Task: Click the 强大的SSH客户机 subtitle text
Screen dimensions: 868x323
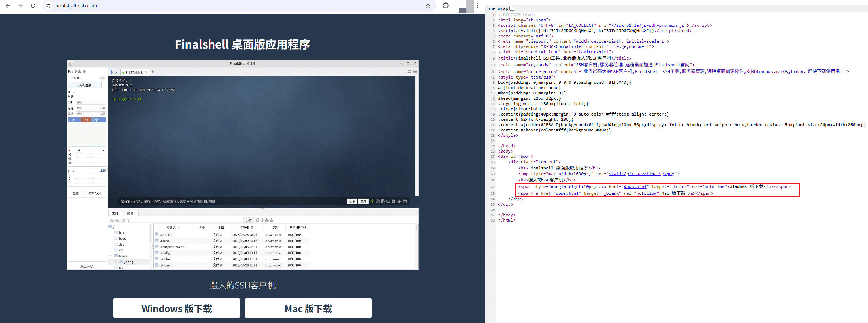Action: coord(243,285)
